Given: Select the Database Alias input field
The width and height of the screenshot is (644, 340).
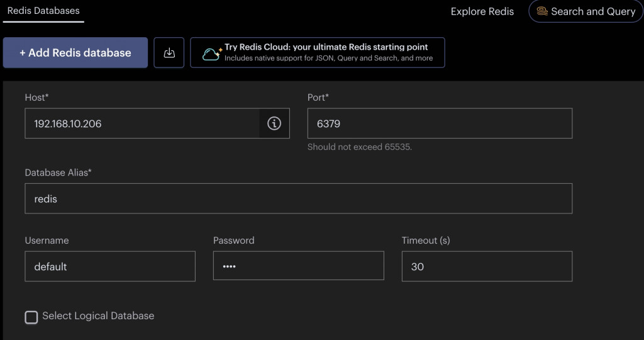Looking at the screenshot, I should click(x=299, y=198).
